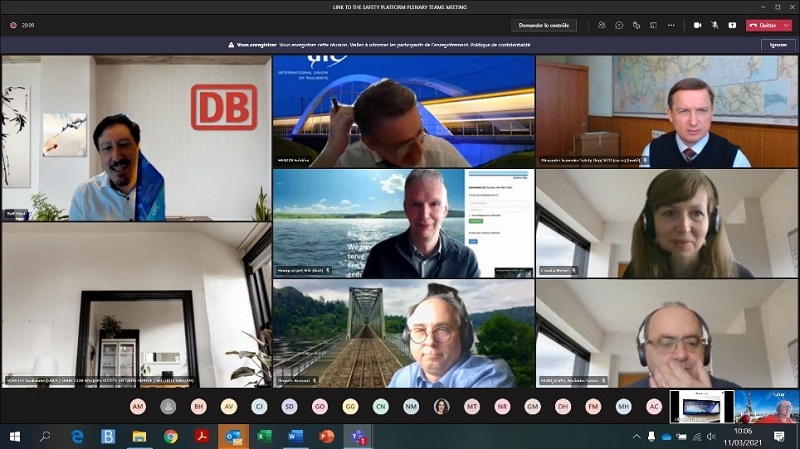Click the Demander le contrôle button
800x449 pixels.
point(543,25)
